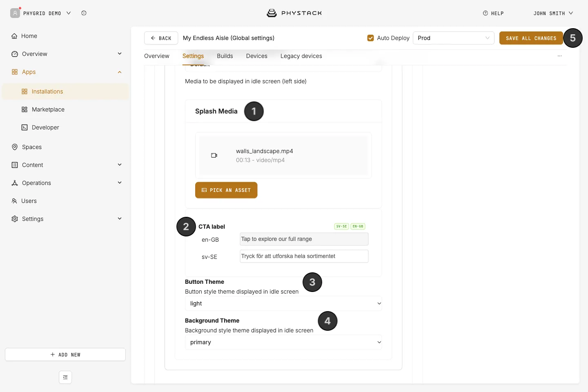588x392 pixels.
Task: Switch to the Legacy devices tab
Action: pyautogui.click(x=301, y=56)
